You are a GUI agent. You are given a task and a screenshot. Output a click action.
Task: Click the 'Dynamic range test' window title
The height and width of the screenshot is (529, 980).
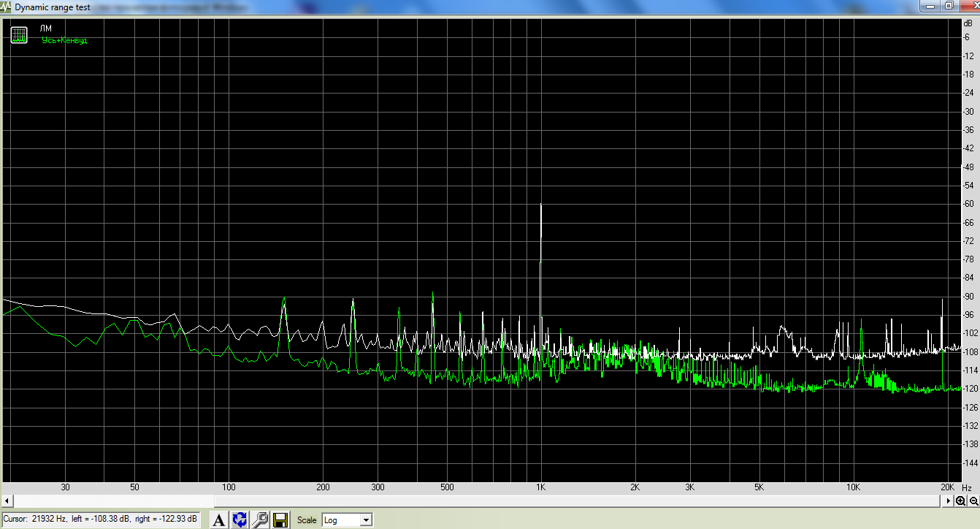(x=52, y=7)
